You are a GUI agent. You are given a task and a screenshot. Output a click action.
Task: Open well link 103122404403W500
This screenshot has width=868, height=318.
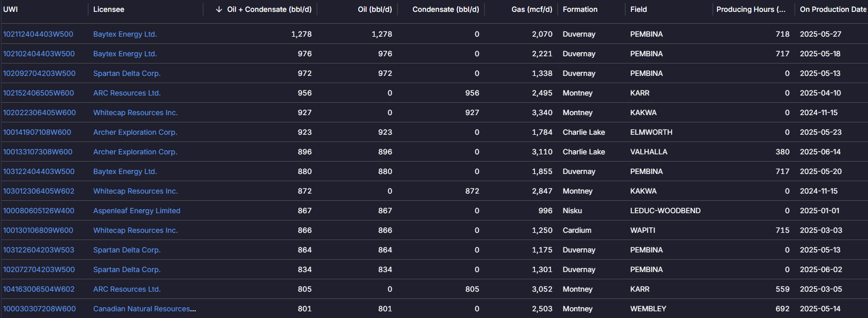39,171
